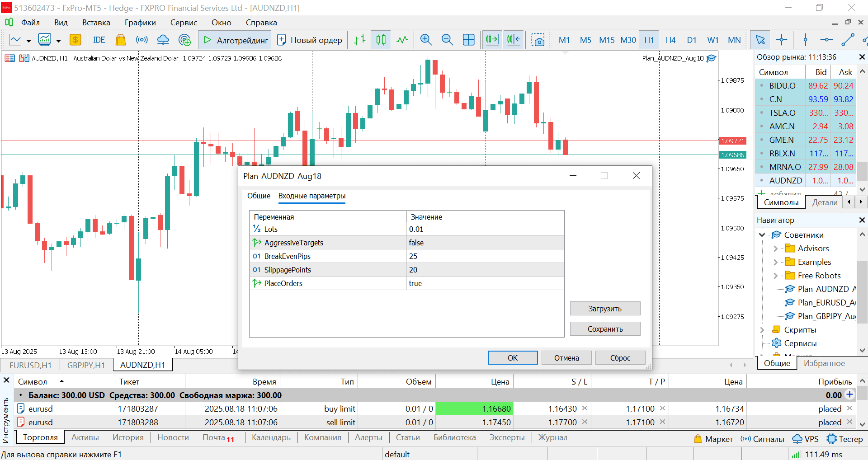Image resolution: width=868 pixels, height=460 pixels.
Task: Switch to the EURUSD,H1 chart tab
Action: pos(30,365)
